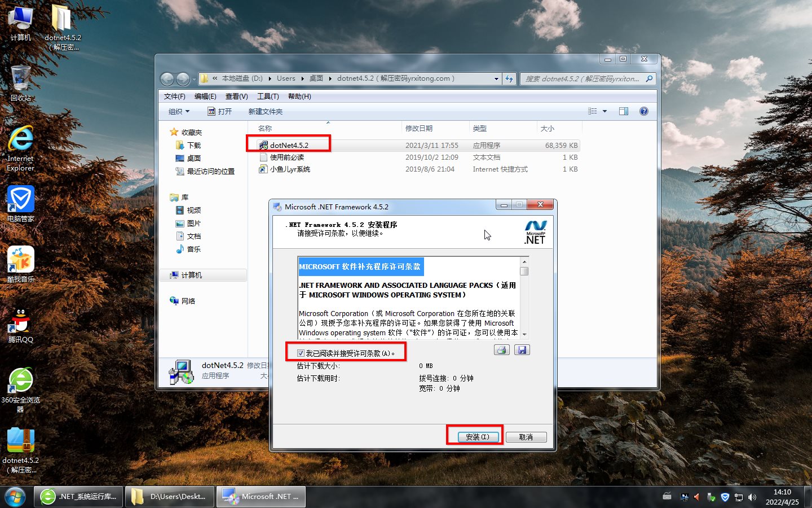
Task: Click 取消 cancel button in installer
Action: coord(526,437)
